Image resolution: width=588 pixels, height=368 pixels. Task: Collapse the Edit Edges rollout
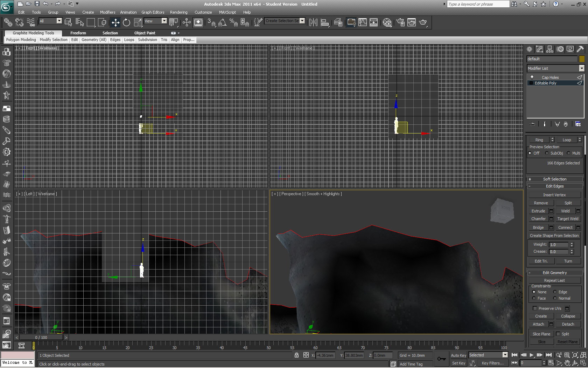(555, 186)
